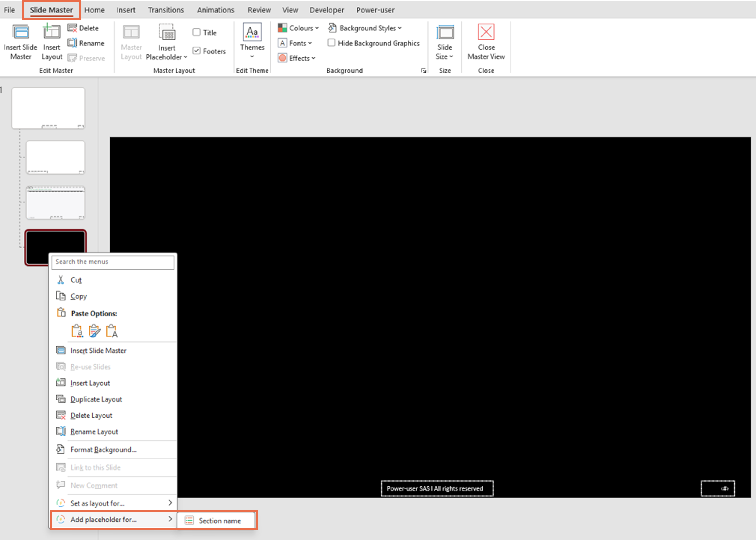This screenshot has height=540, width=756.
Task: Choose Keep Source Formatting paste icon
Action: click(94, 331)
